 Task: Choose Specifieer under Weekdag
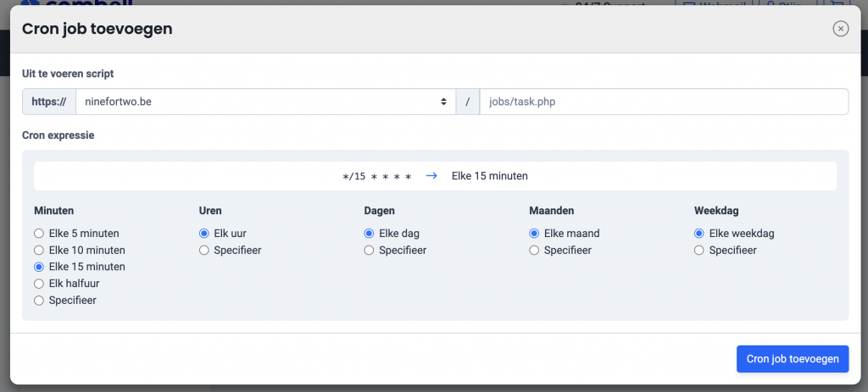click(x=698, y=250)
